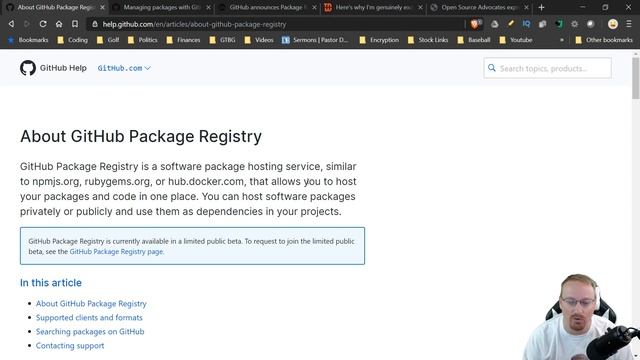Jump to About GitHub Package Registry section
The width and height of the screenshot is (640, 360).
pyautogui.click(x=91, y=304)
